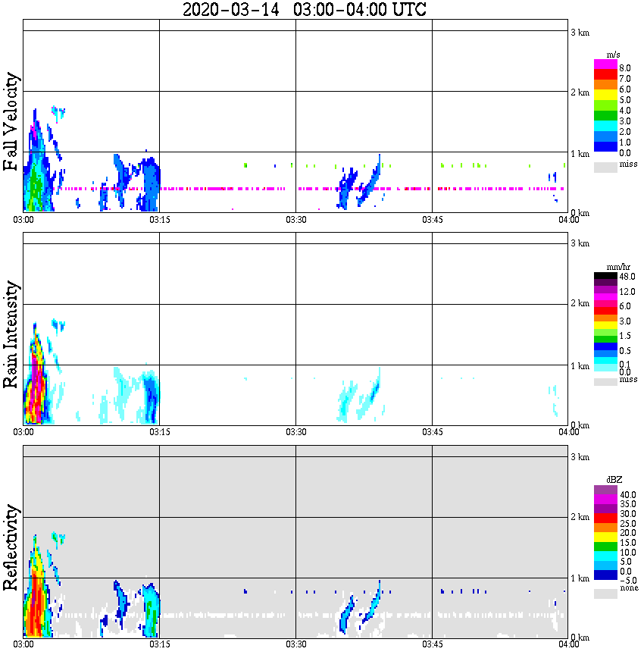This screenshot has height=658, width=644.
Task: Click the "mm/hr" unit label
Action: pos(618,267)
